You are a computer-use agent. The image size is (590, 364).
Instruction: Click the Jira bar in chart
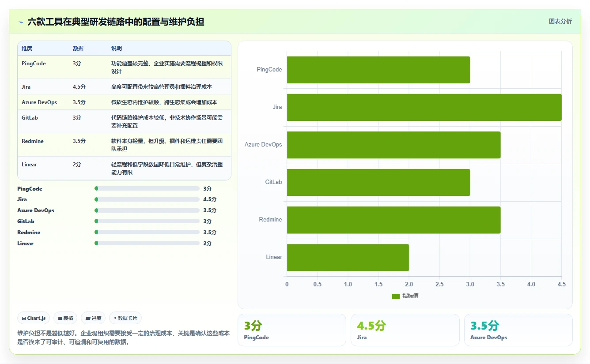pyautogui.click(x=424, y=107)
